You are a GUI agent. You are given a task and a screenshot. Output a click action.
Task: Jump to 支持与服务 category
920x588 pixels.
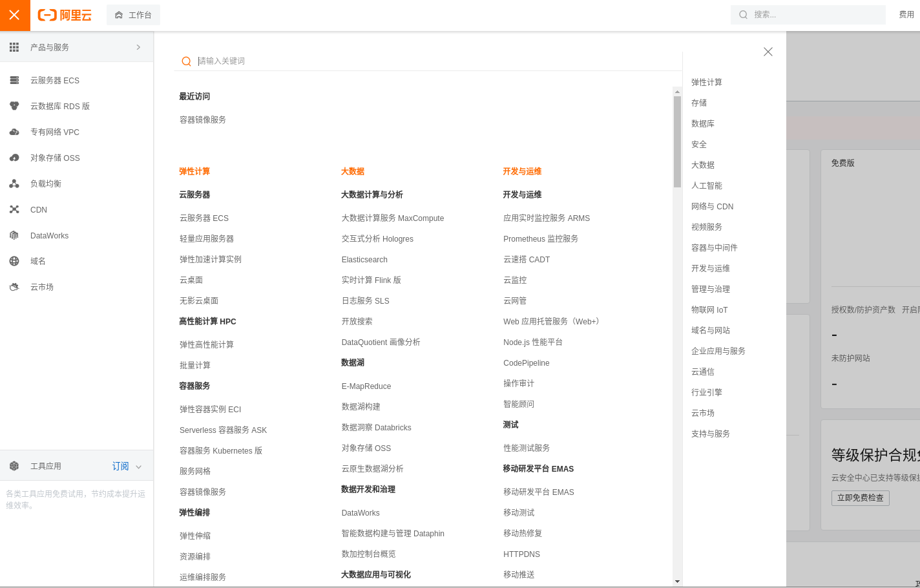pyautogui.click(x=711, y=434)
